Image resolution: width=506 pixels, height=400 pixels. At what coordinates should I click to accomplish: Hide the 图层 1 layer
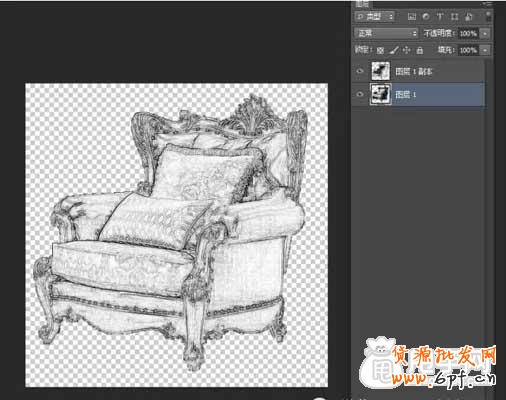tap(360, 94)
